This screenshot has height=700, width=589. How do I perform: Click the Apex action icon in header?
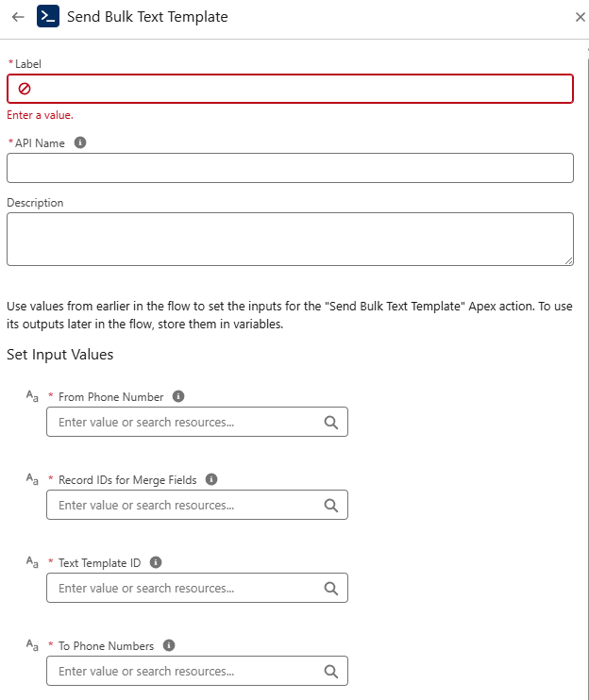tap(48, 17)
